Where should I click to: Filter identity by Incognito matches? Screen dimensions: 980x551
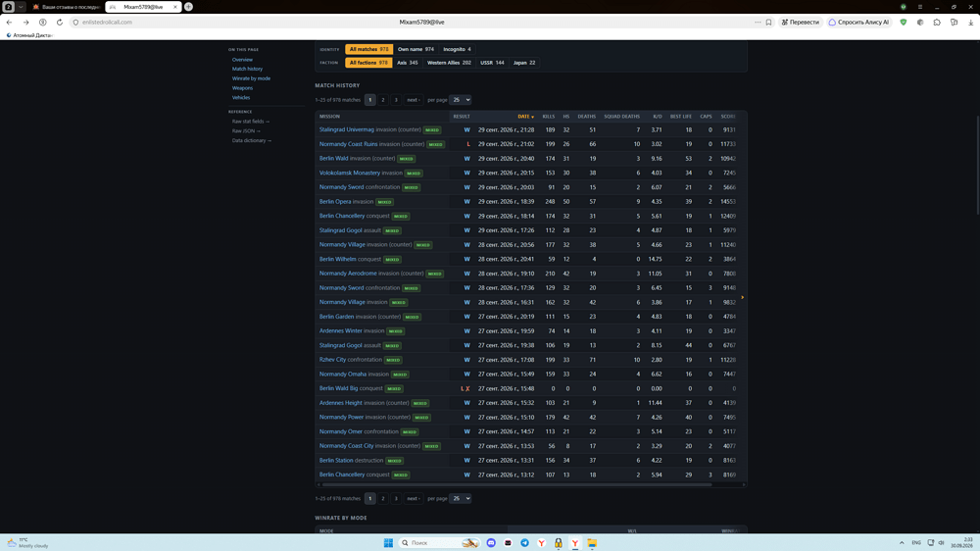point(457,49)
